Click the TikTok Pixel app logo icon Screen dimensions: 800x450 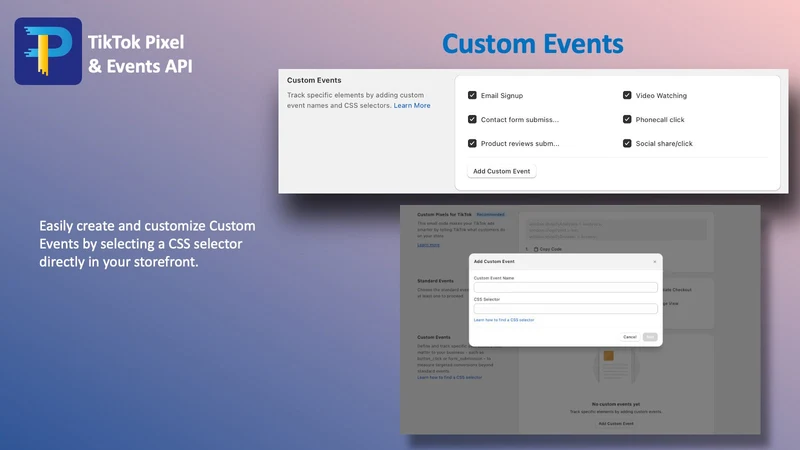coord(48,51)
